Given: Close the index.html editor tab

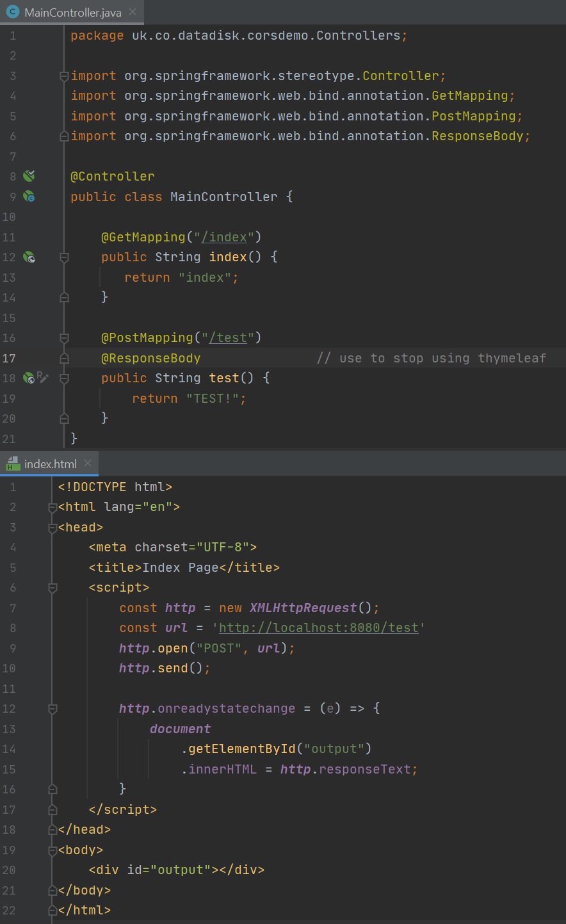Looking at the screenshot, I should pyautogui.click(x=88, y=463).
